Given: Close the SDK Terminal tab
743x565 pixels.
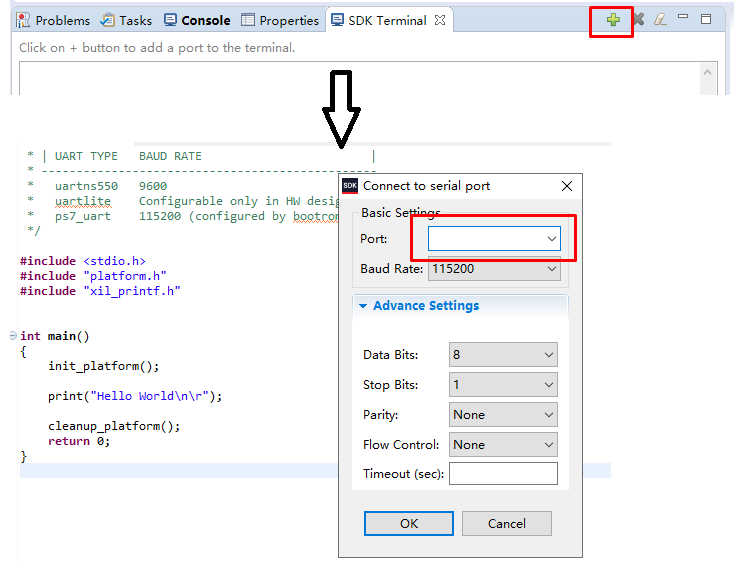Looking at the screenshot, I should [x=440, y=20].
